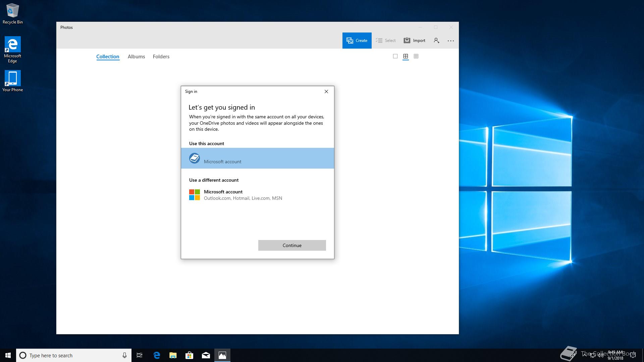Click the Create button in Photos toolbar

[x=357, y=41]
